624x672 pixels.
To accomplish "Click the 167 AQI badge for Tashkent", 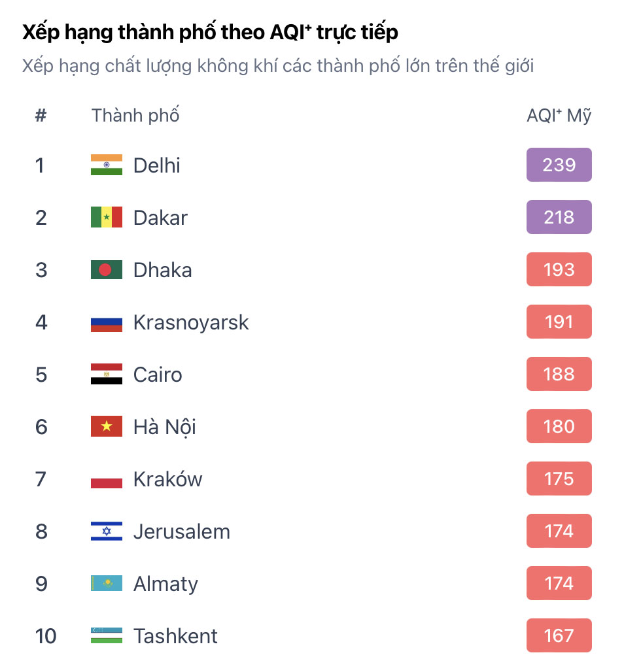I will pyautogui.click(x=559, y=635).
